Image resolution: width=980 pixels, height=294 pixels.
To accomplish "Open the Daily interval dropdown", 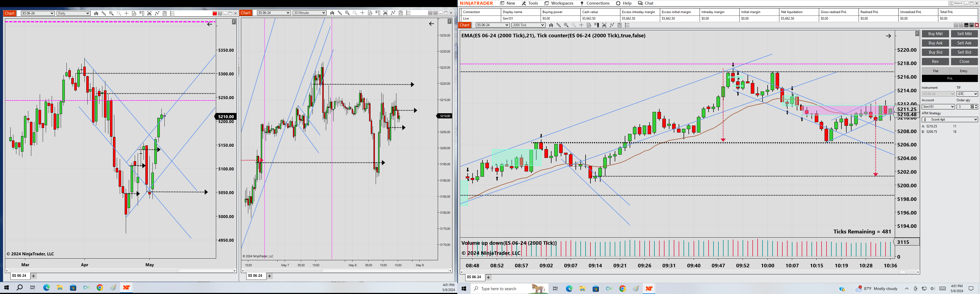I will pos(73,13).
